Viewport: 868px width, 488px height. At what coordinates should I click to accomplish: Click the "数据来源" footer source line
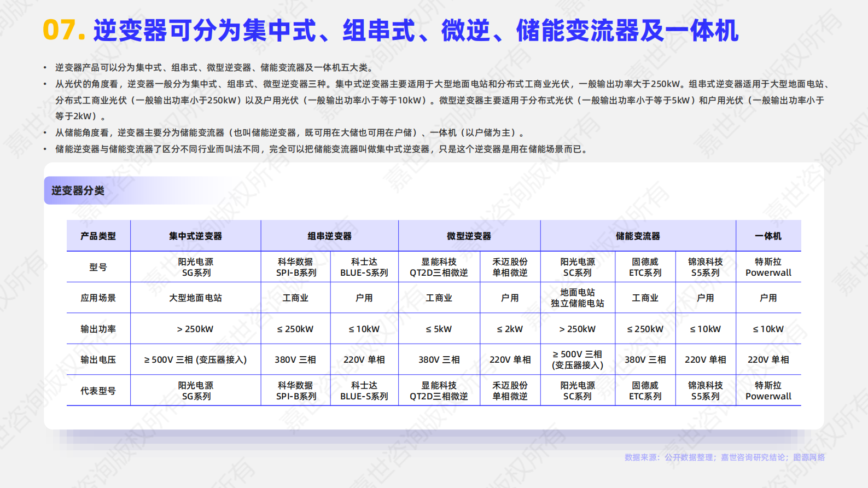725,457
